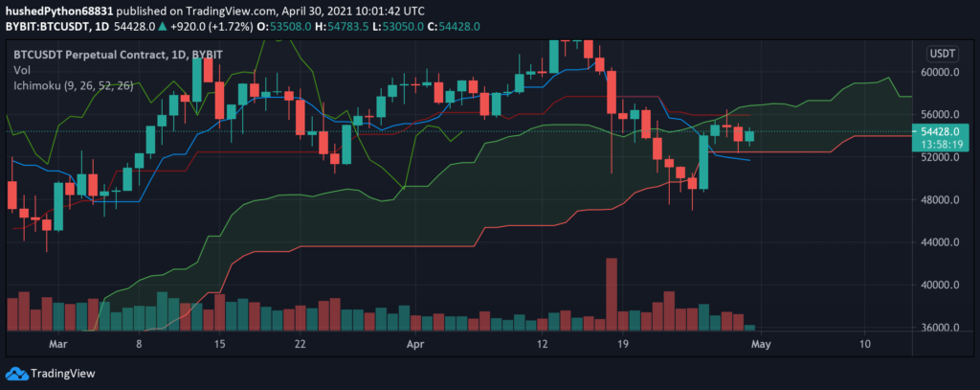Image resolution: width=980 pixels, height=390 pixels.
Task: Click the Apr label on the time axis
Action: (x=414, y=342)
